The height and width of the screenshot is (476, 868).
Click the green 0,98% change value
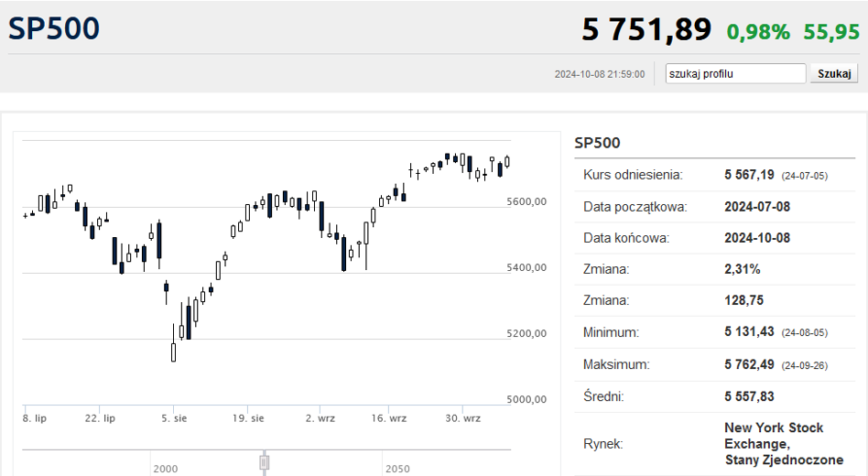click(758, 32)
